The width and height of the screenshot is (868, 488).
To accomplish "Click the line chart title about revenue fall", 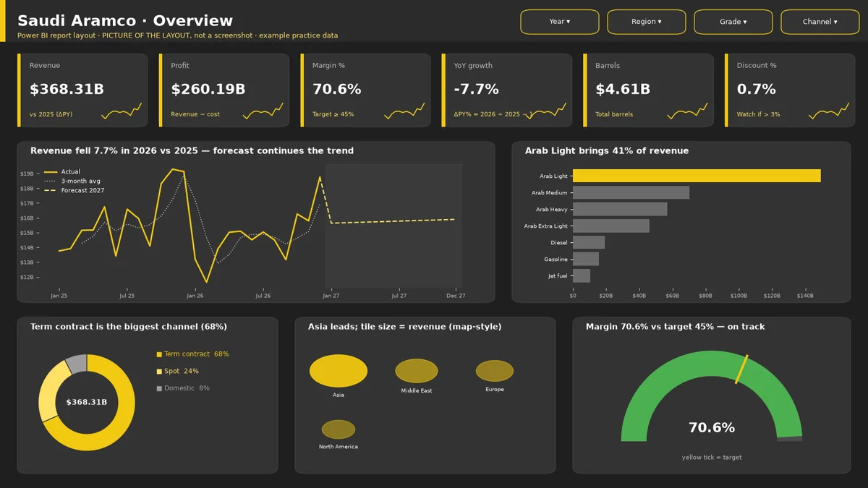I will tap(192, 151).
